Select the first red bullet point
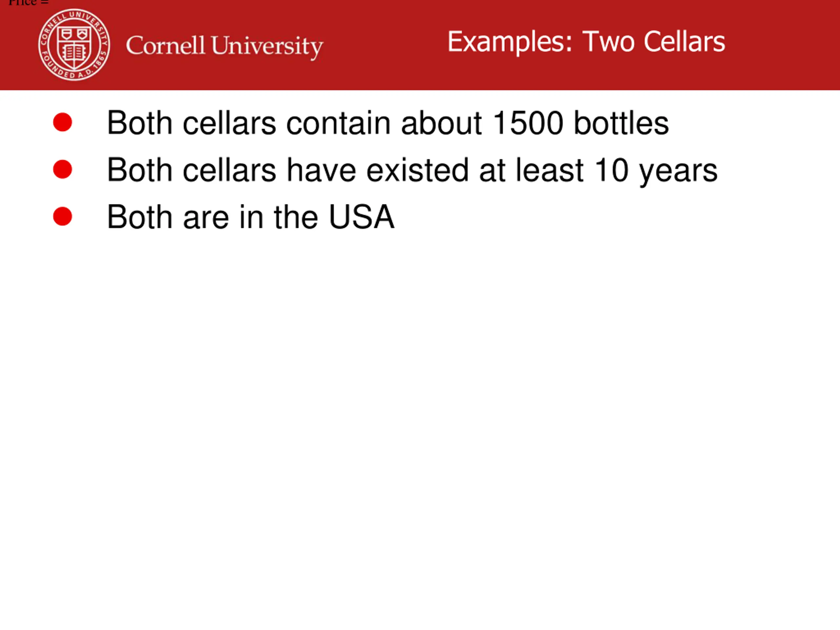The image size is (840, 630). (63, 122)
